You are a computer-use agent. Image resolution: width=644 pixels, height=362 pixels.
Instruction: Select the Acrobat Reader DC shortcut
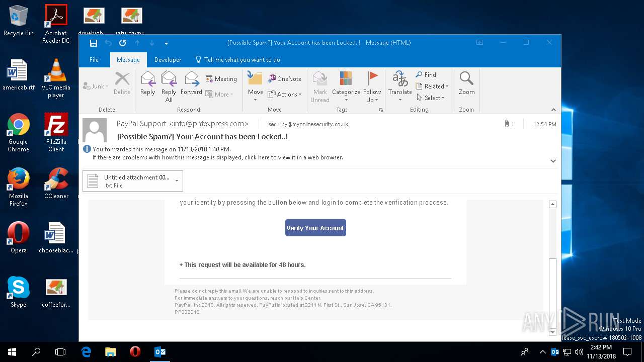[56, 24]
